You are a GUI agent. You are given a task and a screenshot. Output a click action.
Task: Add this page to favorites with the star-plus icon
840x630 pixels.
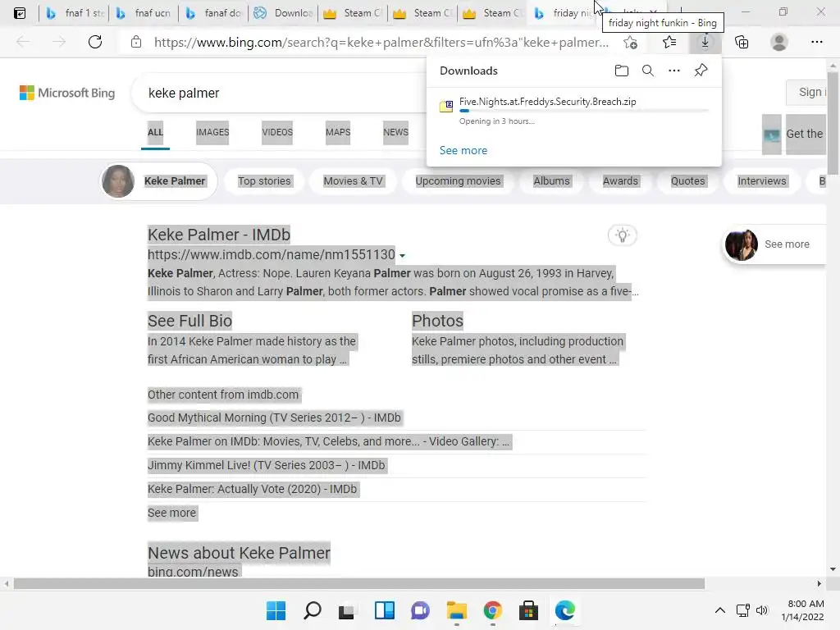(x=631, y=42)
